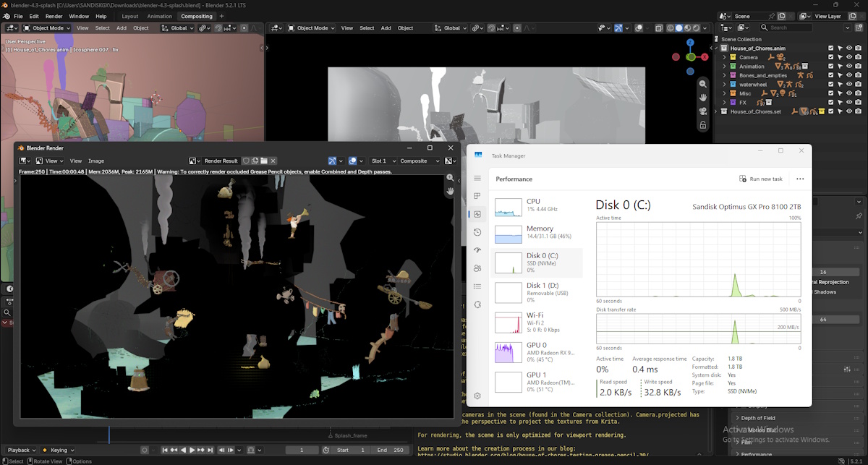The image size is (868, 465).
Task: Expand the Animation collection tree
Action: coord(725,66)
